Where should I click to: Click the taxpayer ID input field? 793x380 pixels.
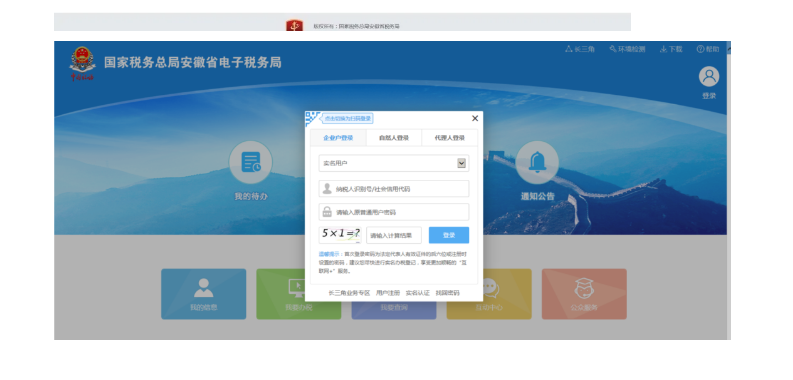click(x=393, y=189)
